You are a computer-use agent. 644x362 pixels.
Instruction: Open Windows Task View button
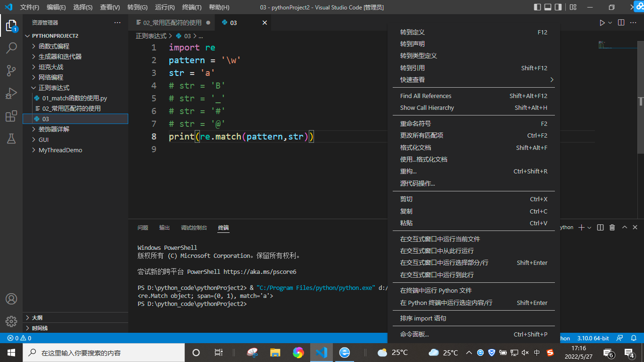tap(219, 353)
